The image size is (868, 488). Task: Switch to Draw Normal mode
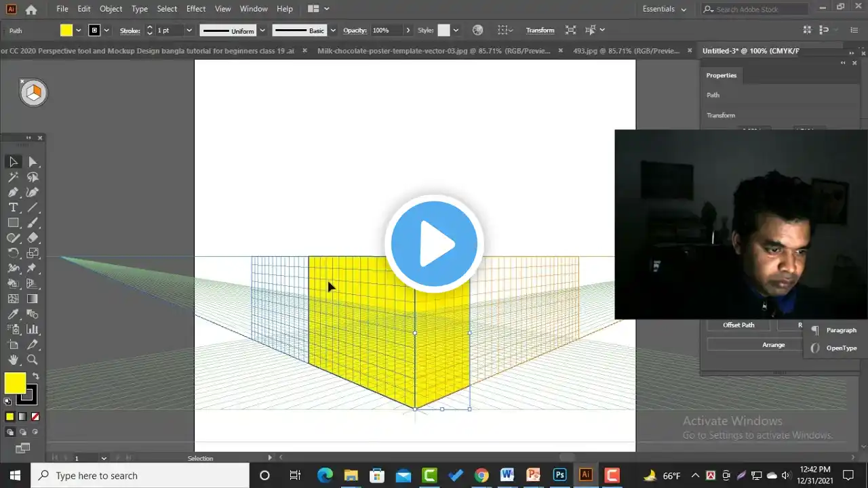pyautogui.click(x=9, y=432)
